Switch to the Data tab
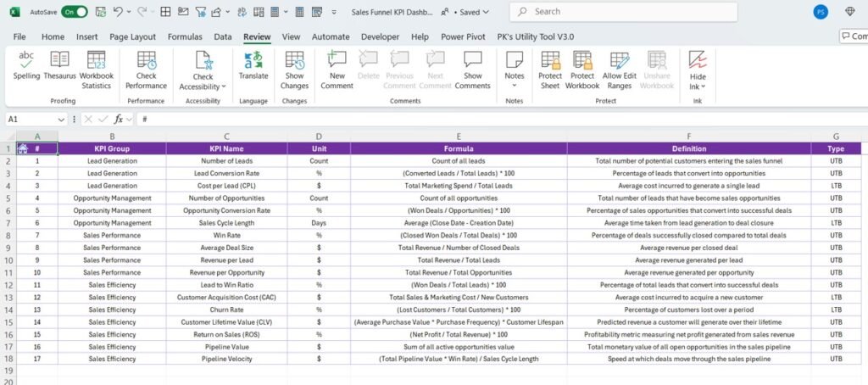 point(223,36)
